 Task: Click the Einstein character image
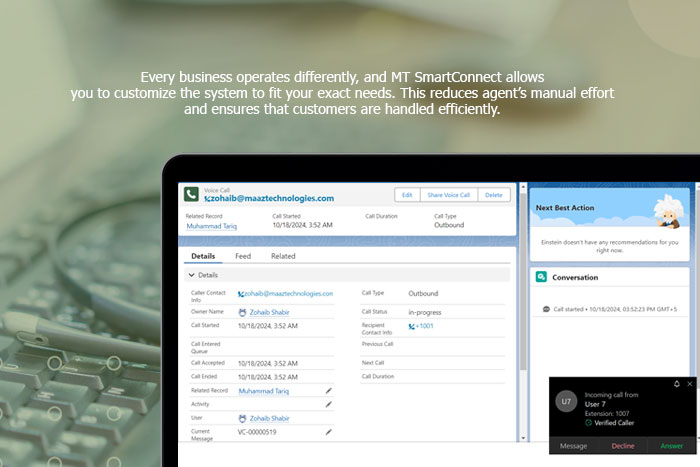[668, 211]
